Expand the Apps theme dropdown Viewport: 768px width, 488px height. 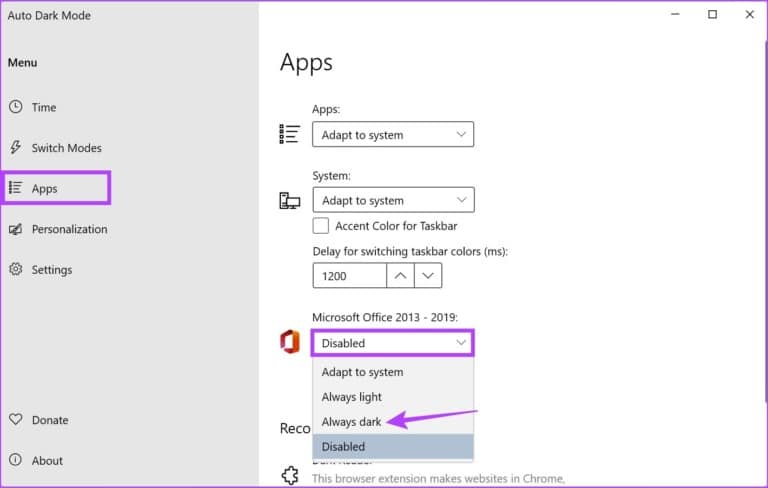[393, 134]
